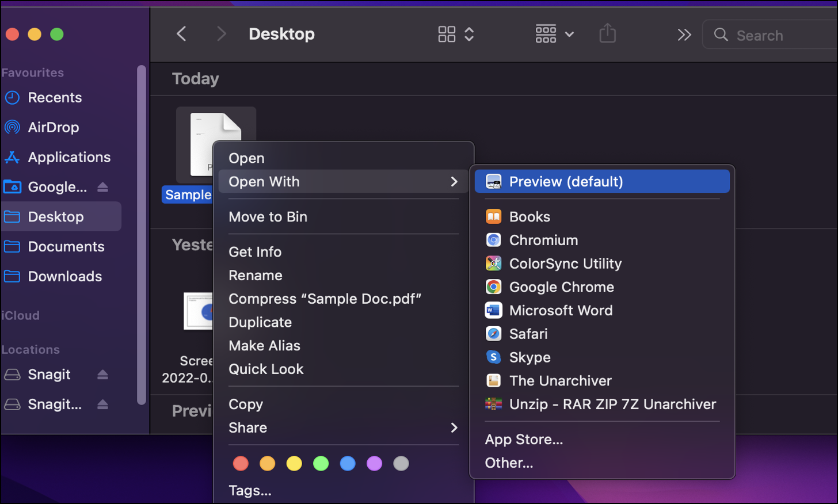Apply the blue tag color
The image size is (838, 504).
tap(348, 463)
